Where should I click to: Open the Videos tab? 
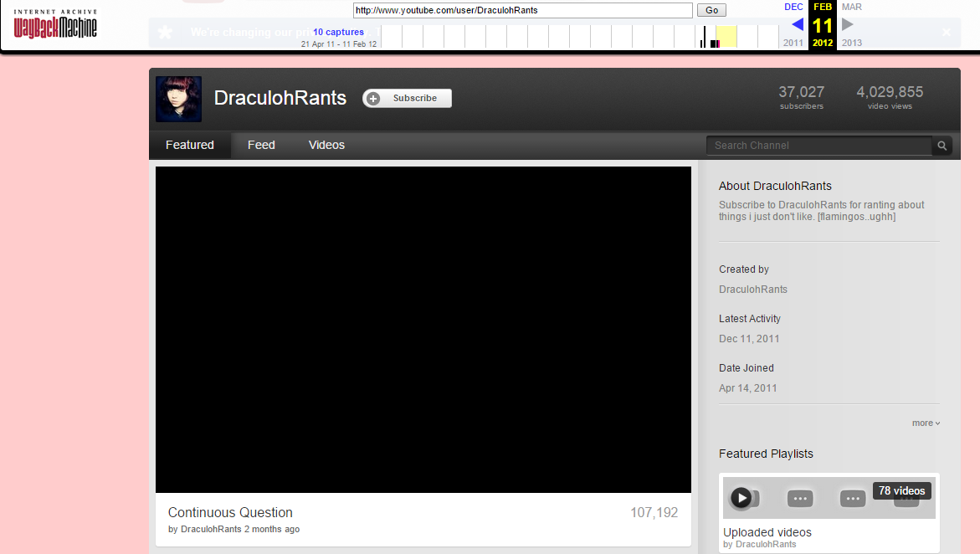326,145
